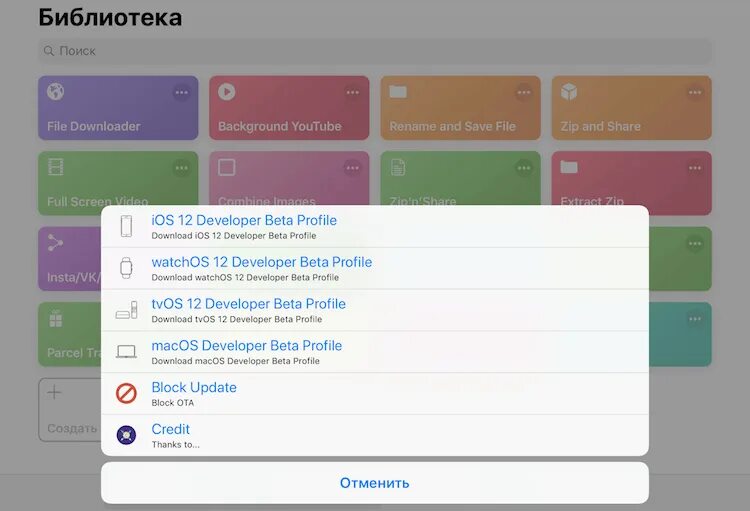
Task: Open File Downloader shortcut tile
Action: click(118, 108)
